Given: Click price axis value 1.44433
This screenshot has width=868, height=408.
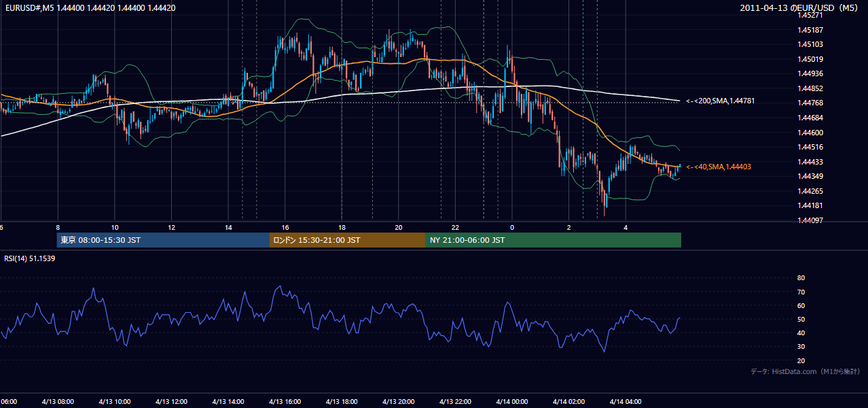Looking at the screenshot, I should coord(811,162).
